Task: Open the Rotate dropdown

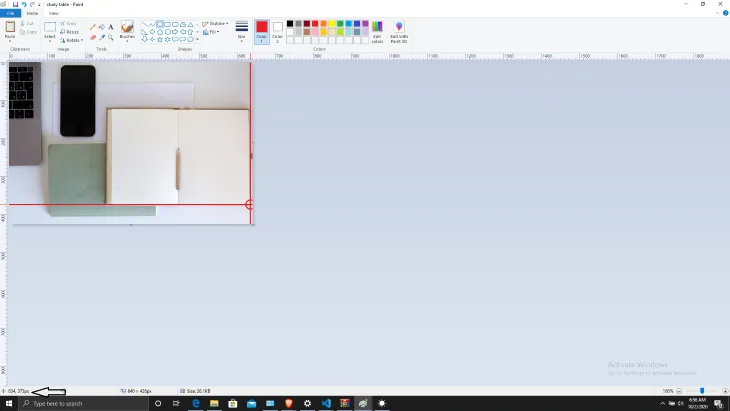Action: coord(72,40)
